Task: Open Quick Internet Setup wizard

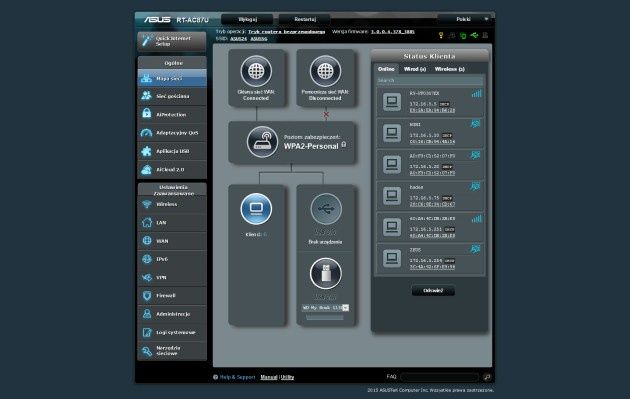Action: click(172, 41)
